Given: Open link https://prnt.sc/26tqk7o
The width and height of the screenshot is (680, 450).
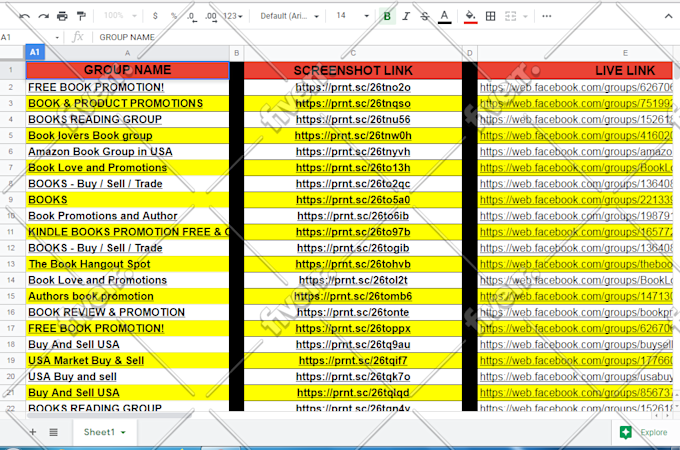Looking at the screenshot, I should pyautogui.click(x=353, y=377).
